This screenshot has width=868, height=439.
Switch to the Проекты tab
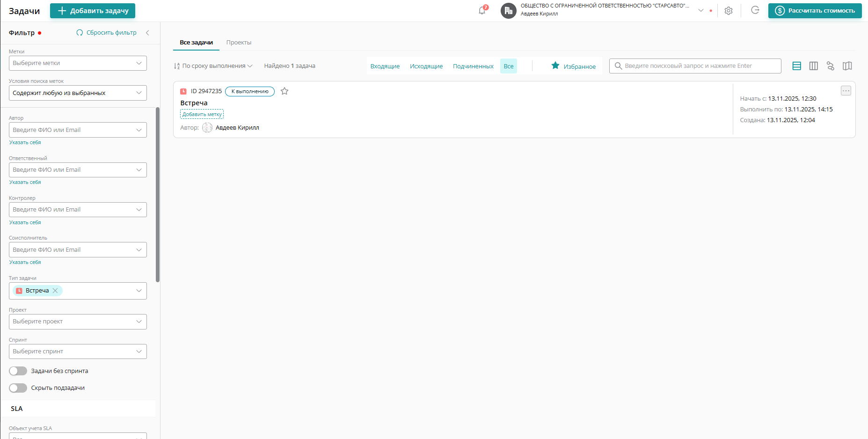[239, 43]
